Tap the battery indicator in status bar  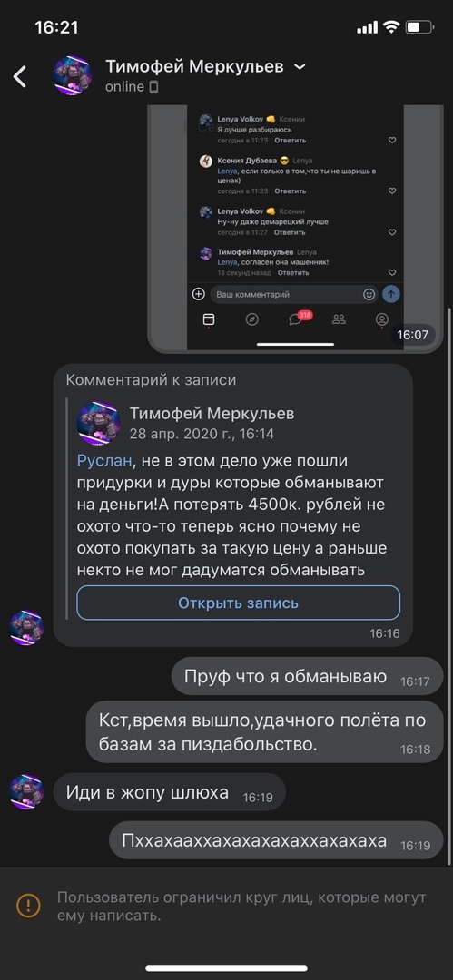pos(419,27)
